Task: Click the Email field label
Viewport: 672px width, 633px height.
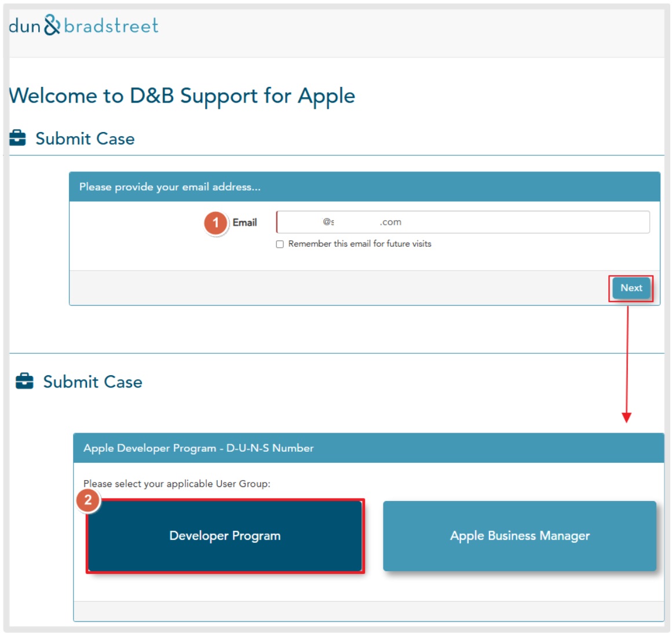Action: pos(244,222)
